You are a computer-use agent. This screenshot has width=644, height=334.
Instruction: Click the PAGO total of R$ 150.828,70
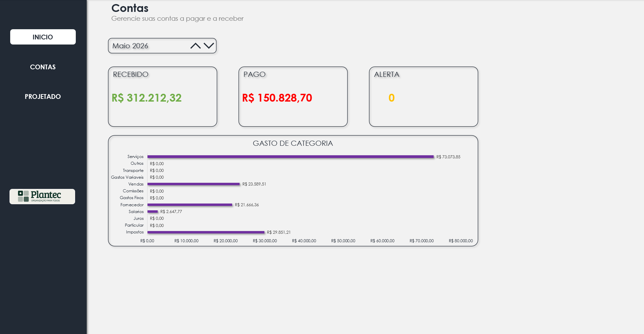(277, 98)
